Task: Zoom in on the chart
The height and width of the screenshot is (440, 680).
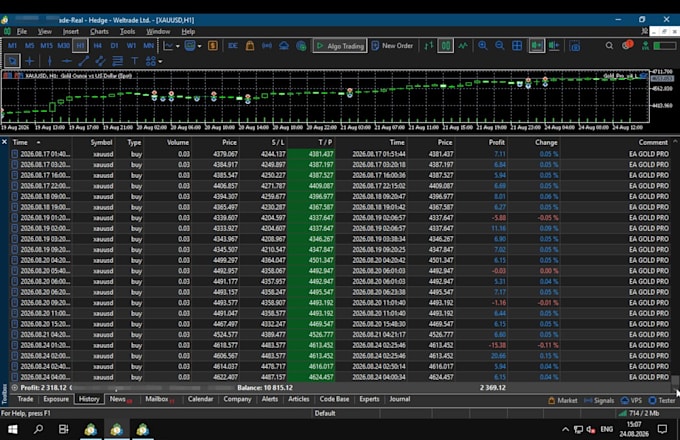Action: point(482,46)
